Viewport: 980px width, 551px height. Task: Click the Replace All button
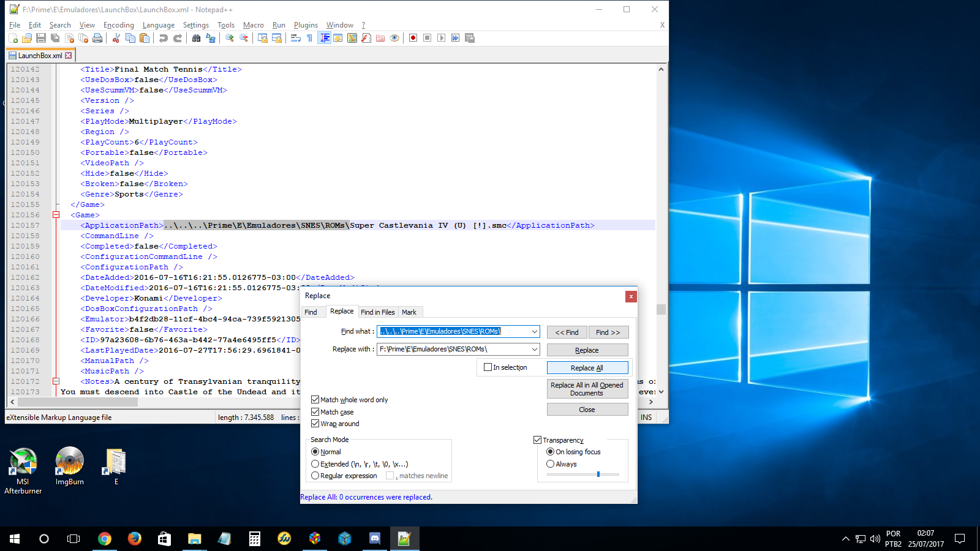pos(587,368)
